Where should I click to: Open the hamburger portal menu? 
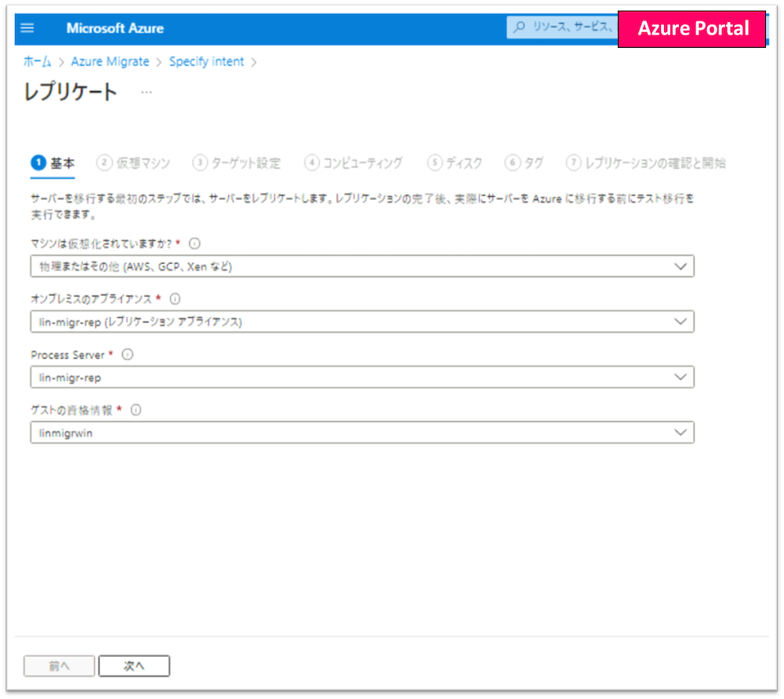[x=27, y=28]
